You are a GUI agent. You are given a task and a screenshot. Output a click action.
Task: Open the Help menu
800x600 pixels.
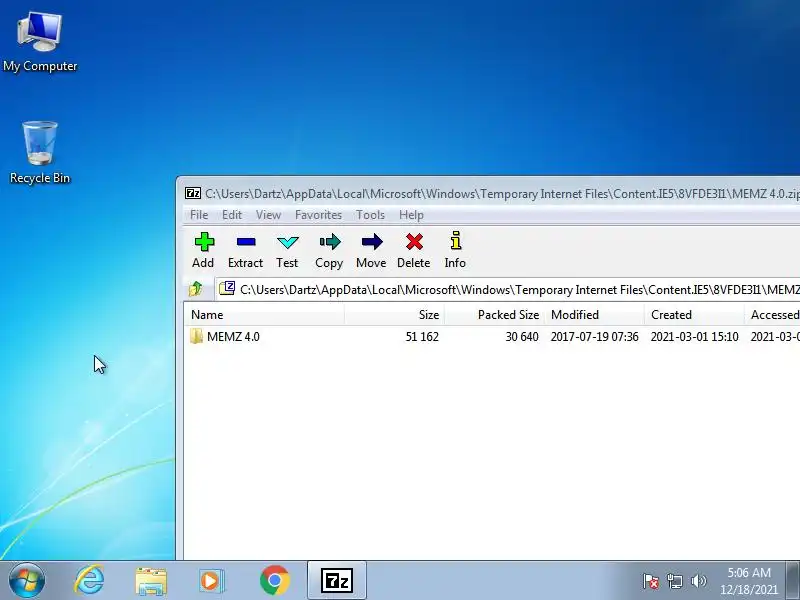(x=411, y=215)
